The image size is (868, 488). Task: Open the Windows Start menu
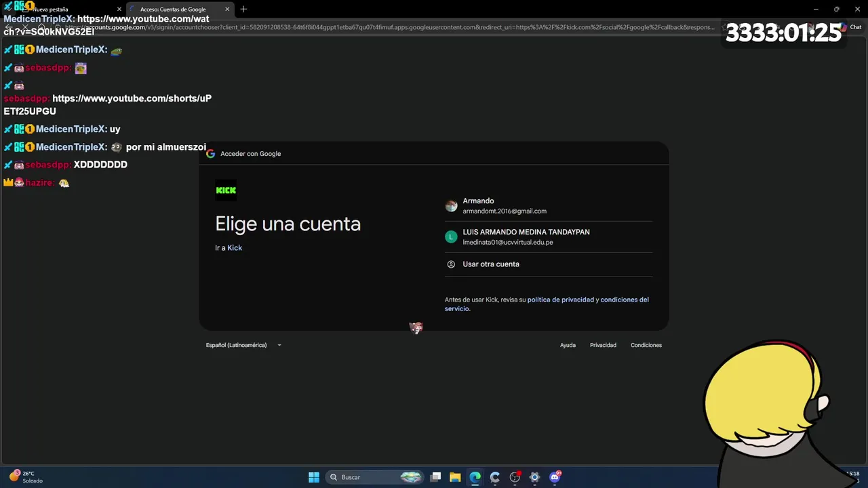click(x=314, y=477)
